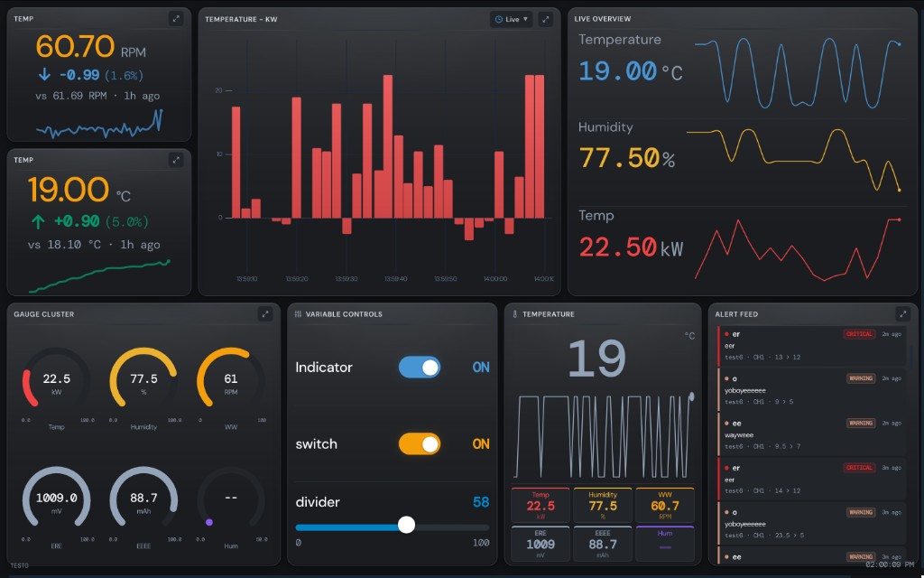This screenshot has height=578, width=924.
Task: Click the blue ON label beside Indicator
Action: [x=481, y=368]
